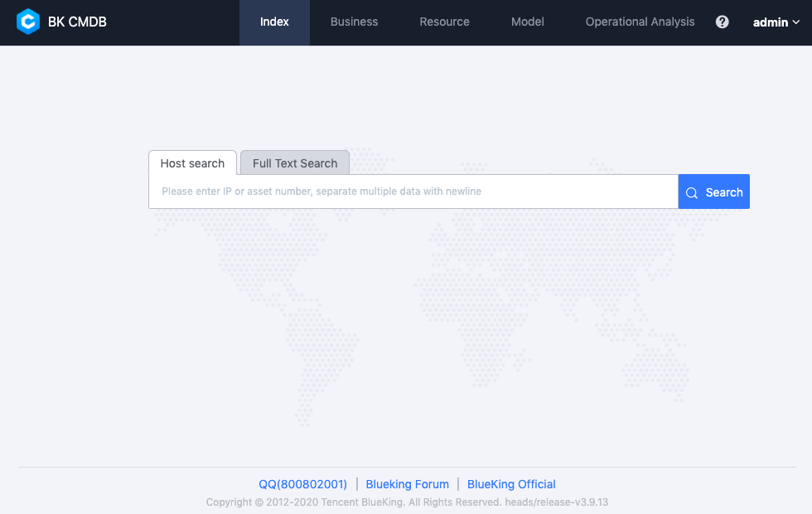Select Operational Analysis in top navigation
812x514 pixels.
click(640, 22)
